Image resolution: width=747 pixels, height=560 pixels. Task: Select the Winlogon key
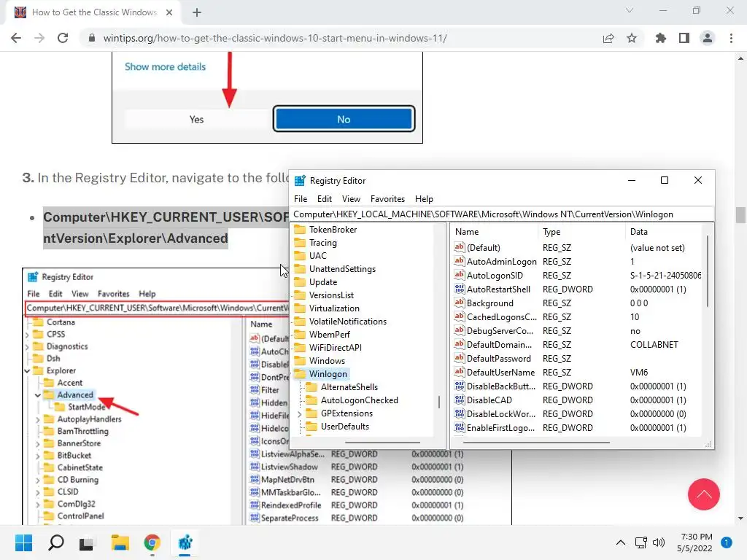(328, 374)
